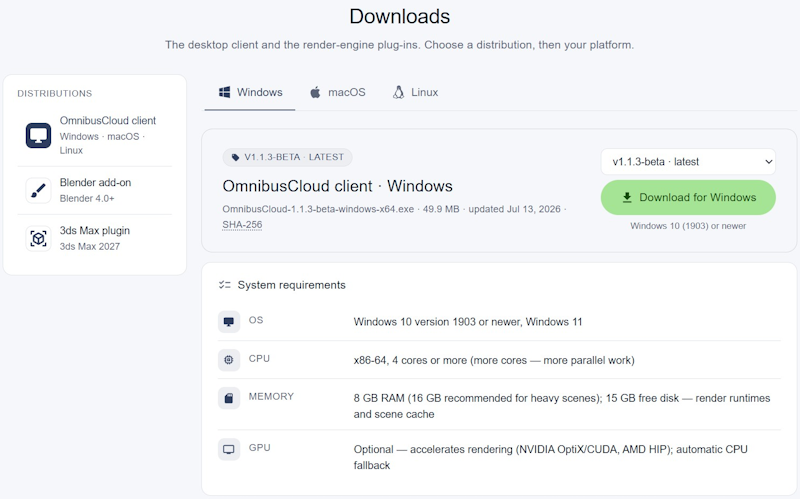Click the 'desktop client and render-engine' subtitle

click(x=399, y=45)
